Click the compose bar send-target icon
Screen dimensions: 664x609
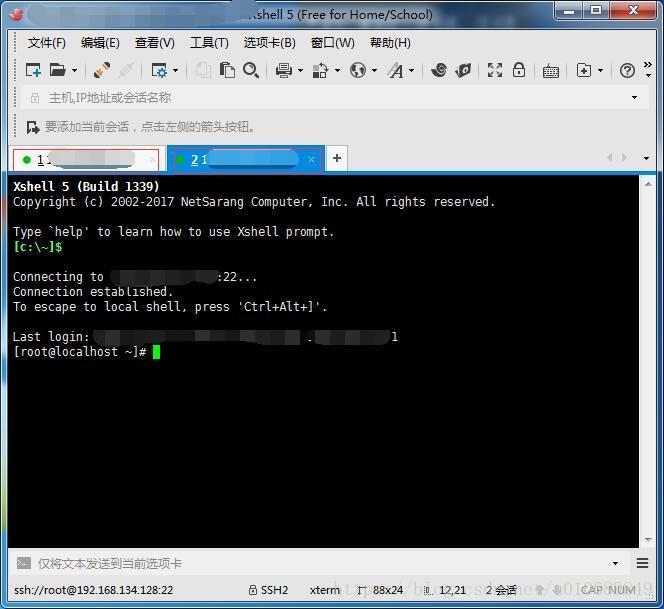[24, 563]
